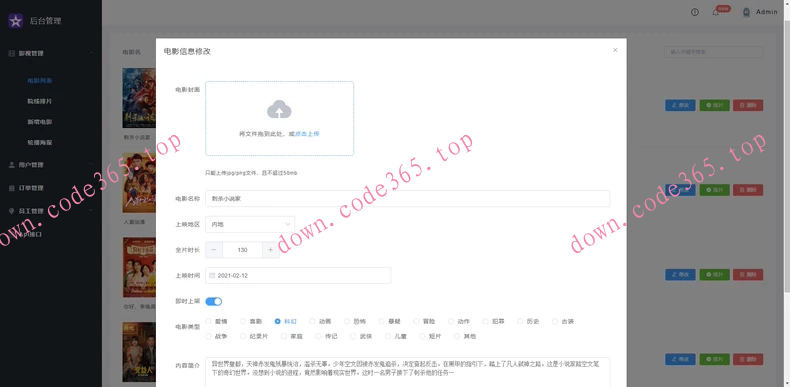Click the 刺杀小说家 movie poster thumbnail

pos(139,98)
